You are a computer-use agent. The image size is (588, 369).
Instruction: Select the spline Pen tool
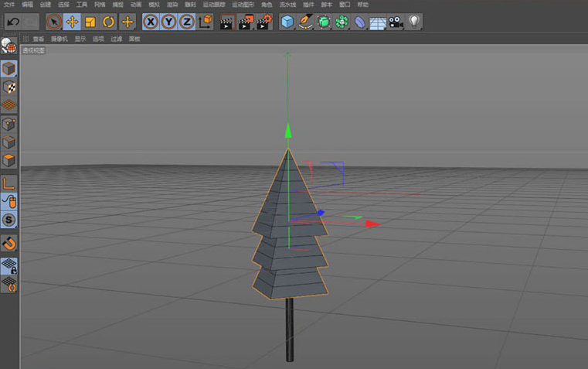coord(306,22)
